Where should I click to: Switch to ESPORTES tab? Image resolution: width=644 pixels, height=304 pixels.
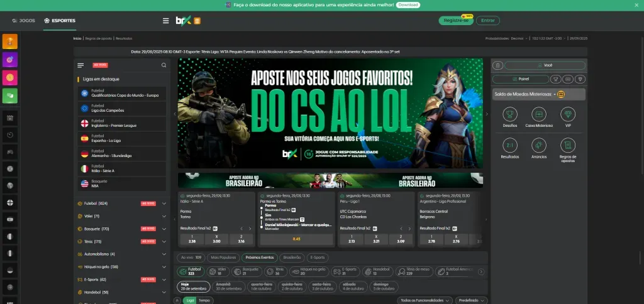click(60, 21)
